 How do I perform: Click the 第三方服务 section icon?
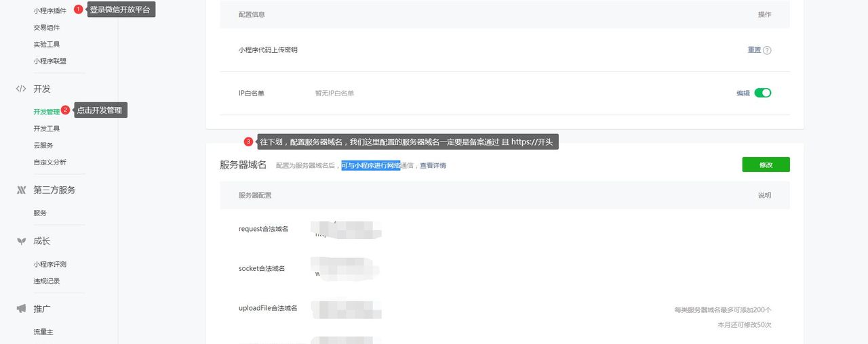[x=21, y=190]
